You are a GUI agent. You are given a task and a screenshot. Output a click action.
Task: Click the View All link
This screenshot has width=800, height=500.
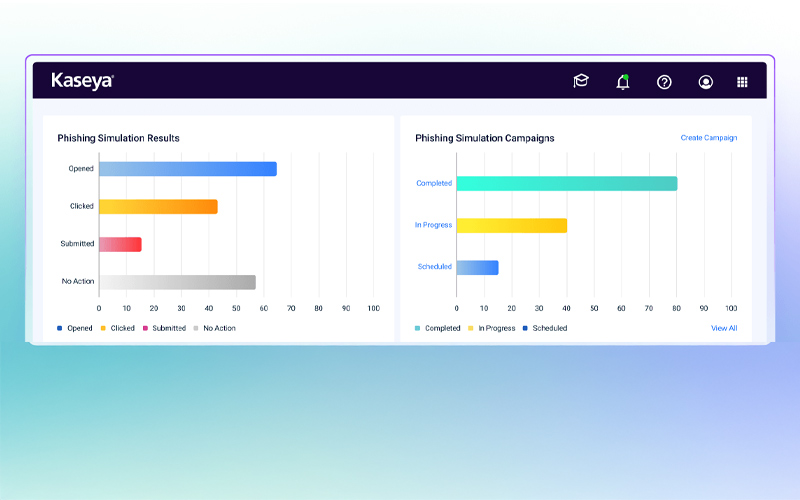coord(724,328)
